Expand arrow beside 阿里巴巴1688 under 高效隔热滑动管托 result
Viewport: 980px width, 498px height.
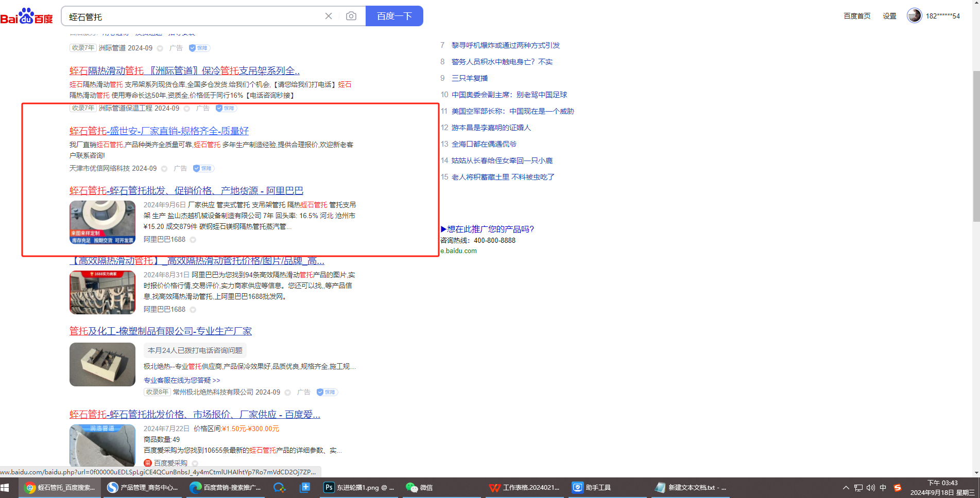click(x=193, y=310)
